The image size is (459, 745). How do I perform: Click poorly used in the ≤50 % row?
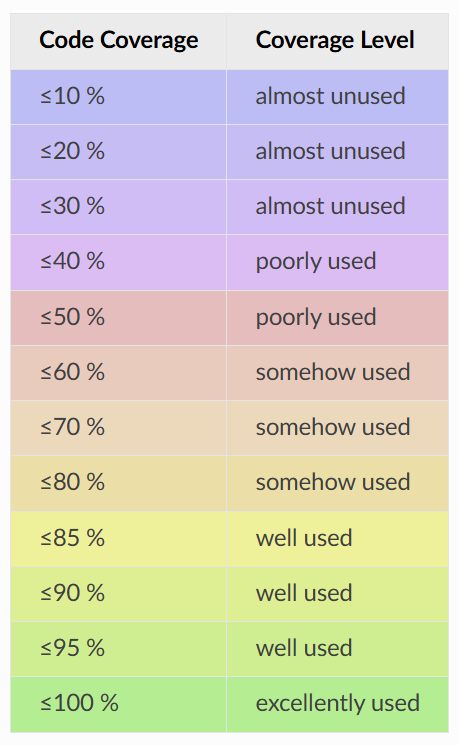(x=316, y=318)
